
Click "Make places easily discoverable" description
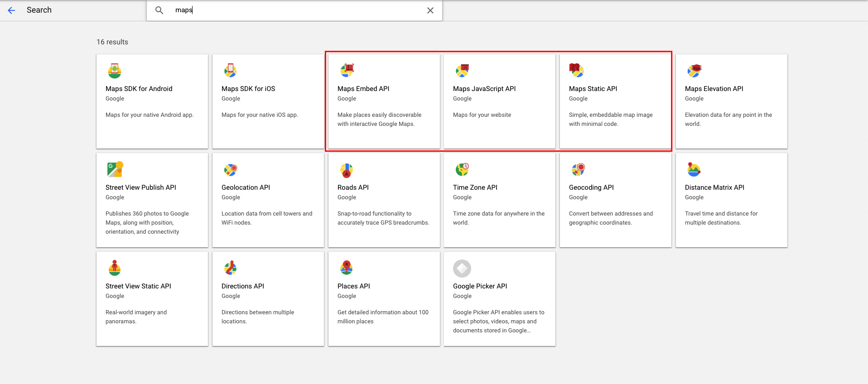point(379,120)
